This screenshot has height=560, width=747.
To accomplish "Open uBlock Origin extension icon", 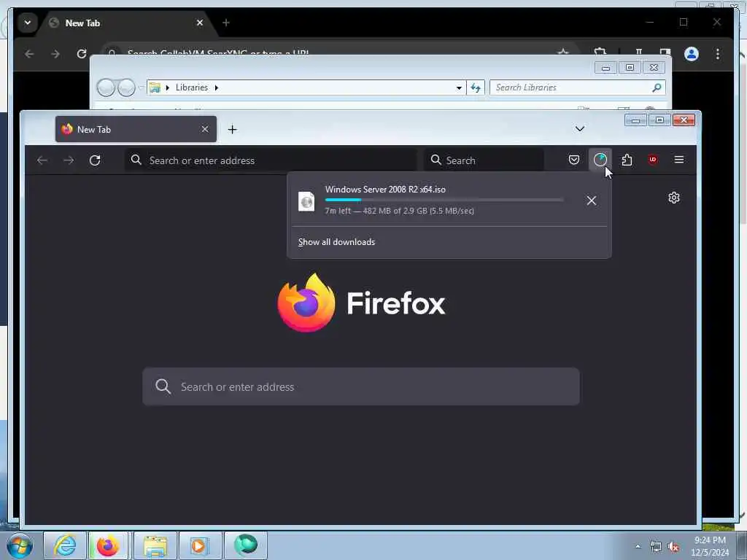I will tap(653, 160).
